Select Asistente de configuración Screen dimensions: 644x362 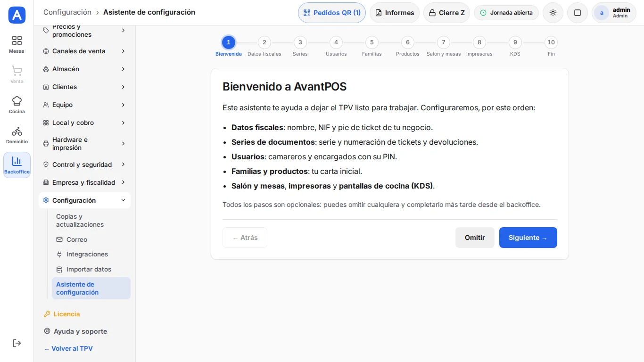[x=91, y=288]
